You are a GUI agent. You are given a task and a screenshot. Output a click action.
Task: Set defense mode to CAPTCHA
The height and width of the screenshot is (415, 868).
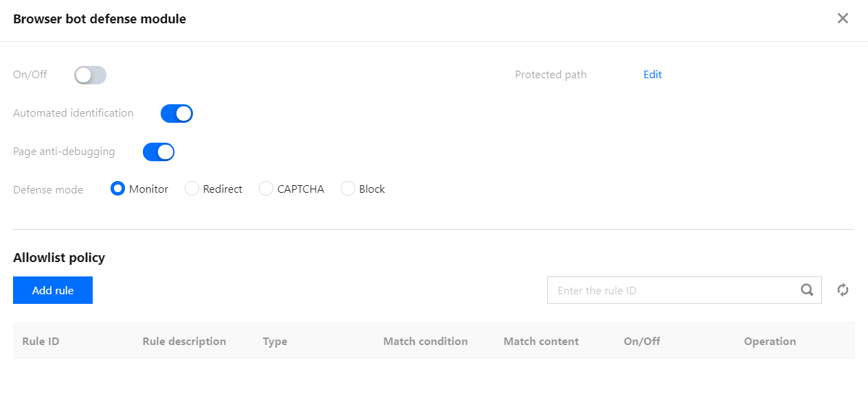tap(266, 189)
